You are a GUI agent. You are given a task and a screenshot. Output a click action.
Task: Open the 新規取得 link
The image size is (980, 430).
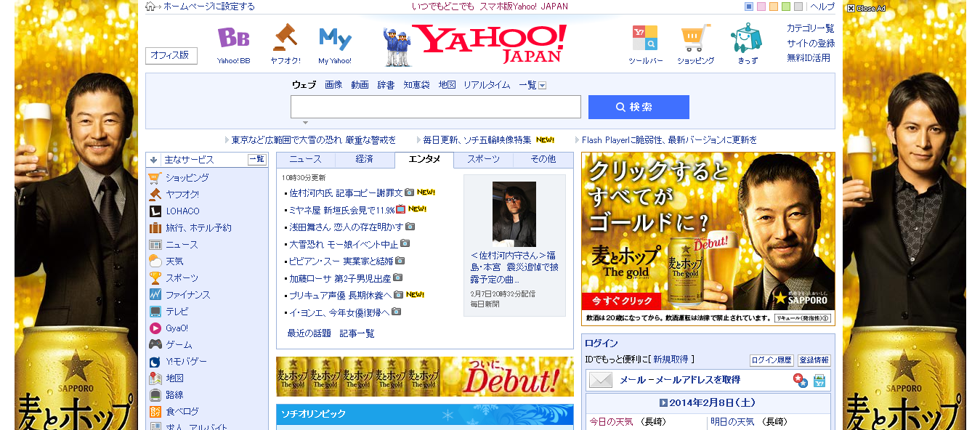click(x=671, y=359)
